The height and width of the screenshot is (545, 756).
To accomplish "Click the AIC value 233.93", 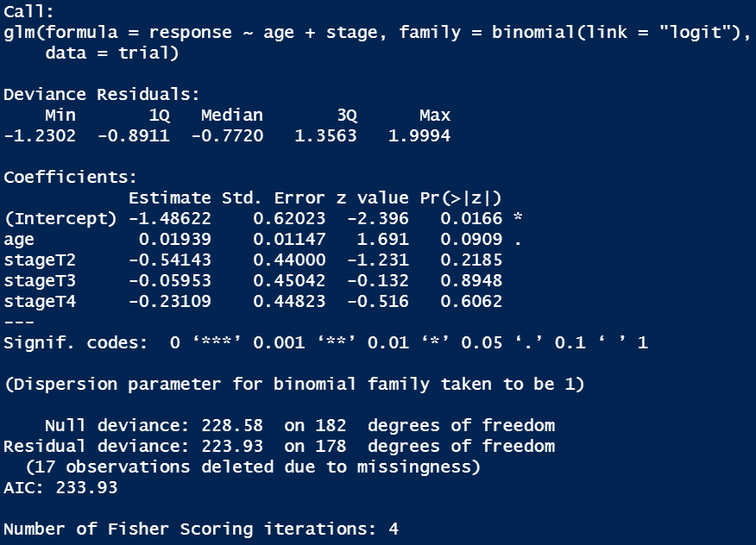I will coord(86,488).
